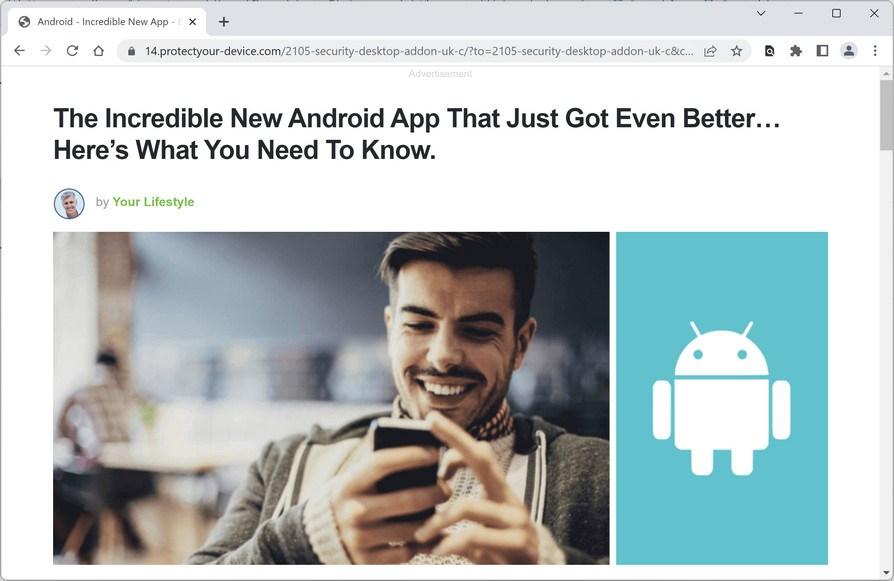Viewport: 894px width, 581px height.
Task: Click the address bar URL field
Action: 419,51
